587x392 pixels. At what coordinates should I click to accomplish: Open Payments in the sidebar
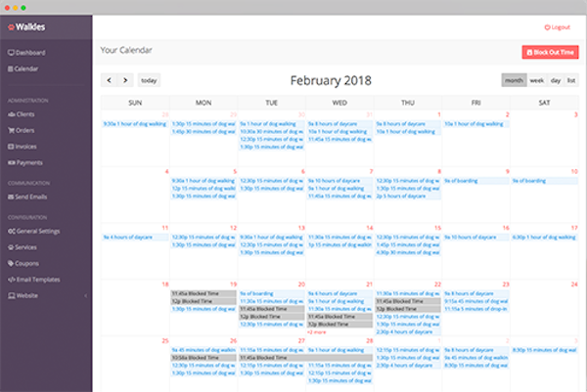click(25, 162)
